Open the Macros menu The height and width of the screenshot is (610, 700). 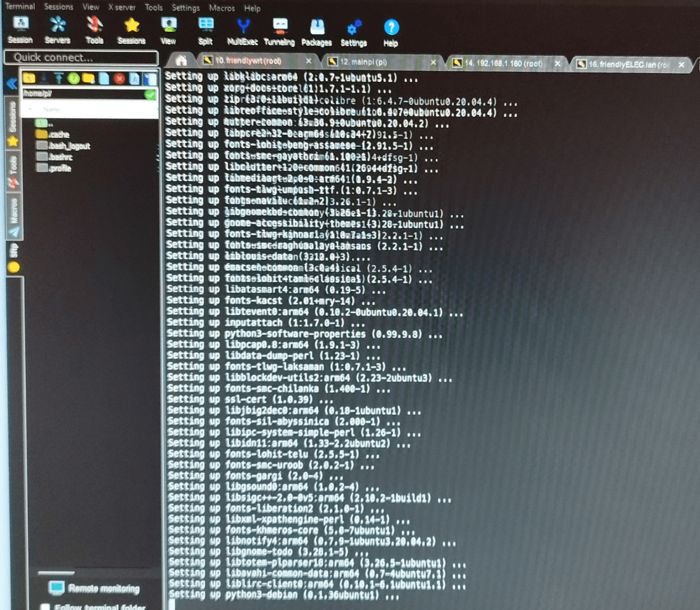click(x=222, y=8)
